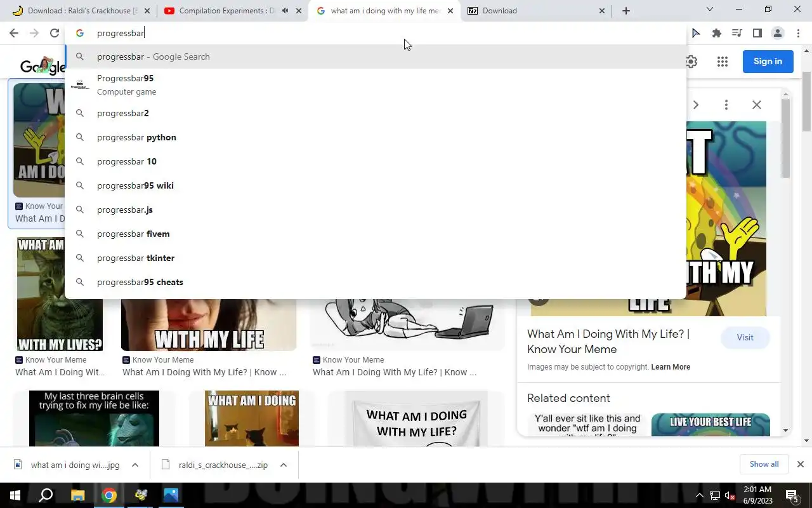Close the downloads shelf
812x508 pixels.
(801, 464)
